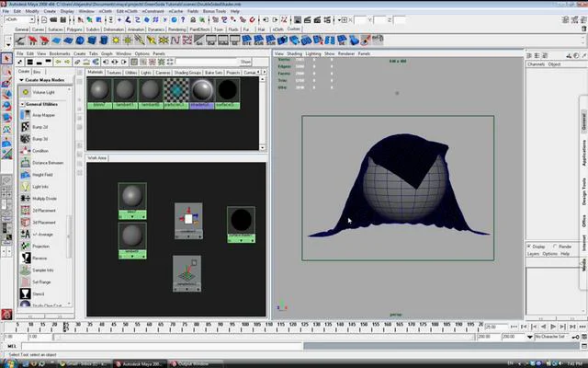Select the Display radio button
Image resolution: width=588 pixels, height=368 pixels.
pos(529,247)
